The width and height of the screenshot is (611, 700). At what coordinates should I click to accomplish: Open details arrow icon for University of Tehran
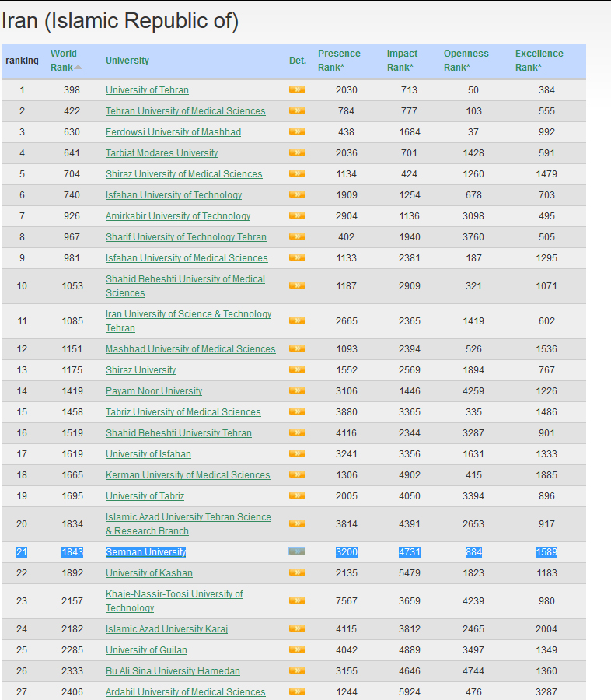click(x=297, y=89)
